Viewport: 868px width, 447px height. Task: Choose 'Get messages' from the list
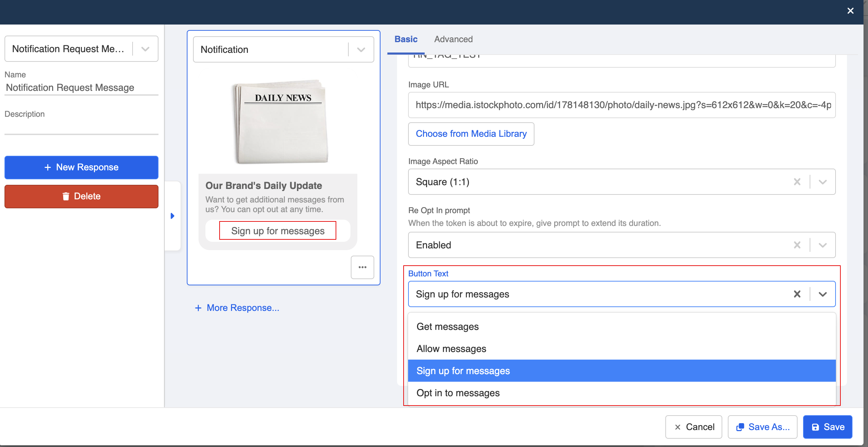(x=447, y=326)
